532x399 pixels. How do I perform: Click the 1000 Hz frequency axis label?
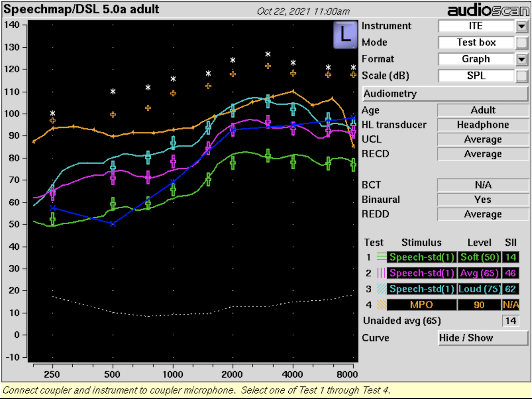(x=173, y=374)
